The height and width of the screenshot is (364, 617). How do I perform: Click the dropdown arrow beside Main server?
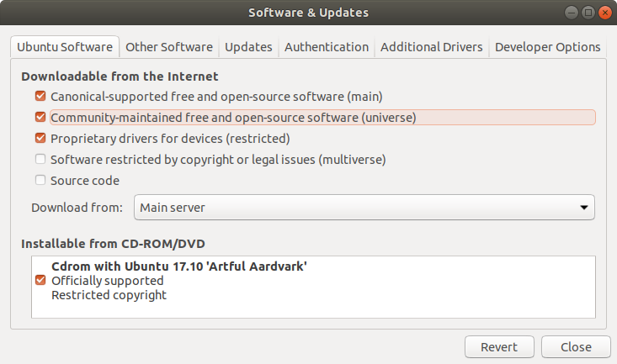pos(584,207)
